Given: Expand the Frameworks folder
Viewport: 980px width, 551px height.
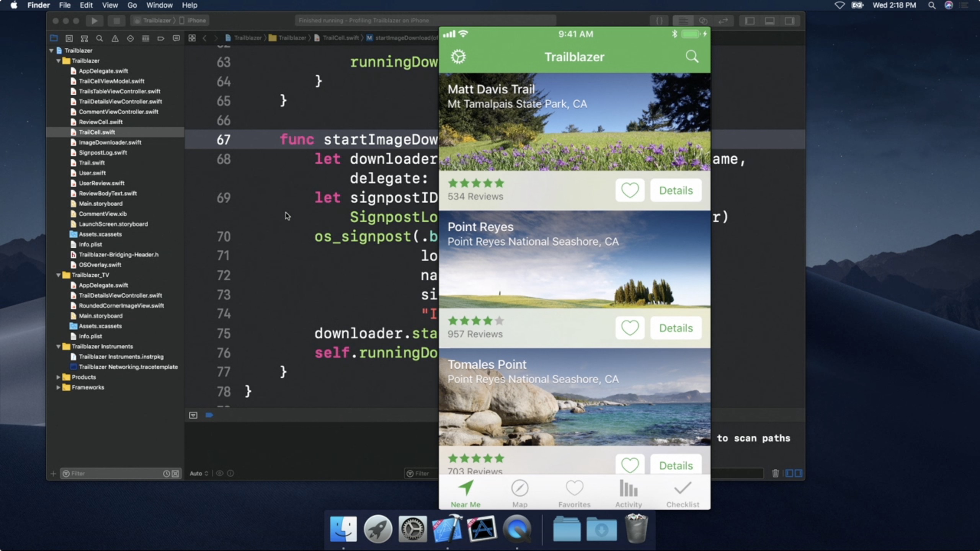Looking at the screenshot, I should (59, 387).
